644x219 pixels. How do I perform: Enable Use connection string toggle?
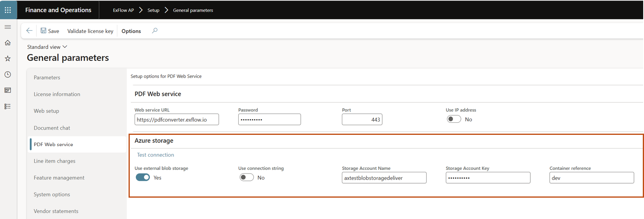pyautogui.click(x=246, y=178)
